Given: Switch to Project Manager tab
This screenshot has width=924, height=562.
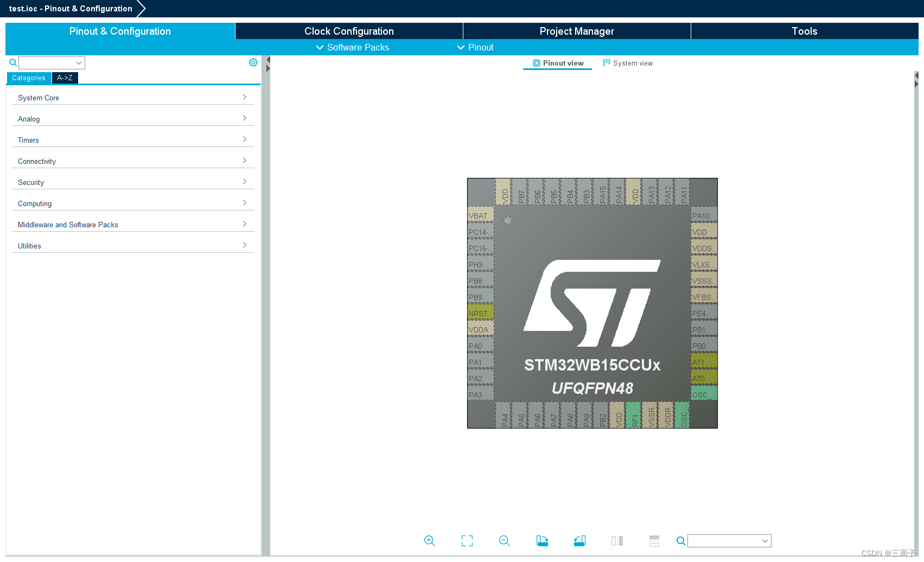Looking at the screenshot, I should (577, 31).
